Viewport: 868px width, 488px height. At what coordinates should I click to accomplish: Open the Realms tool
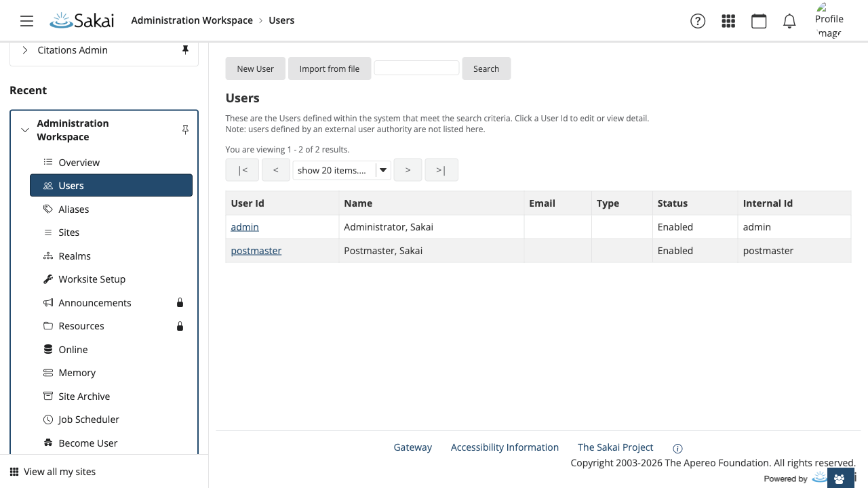click(x=111, y=256)
